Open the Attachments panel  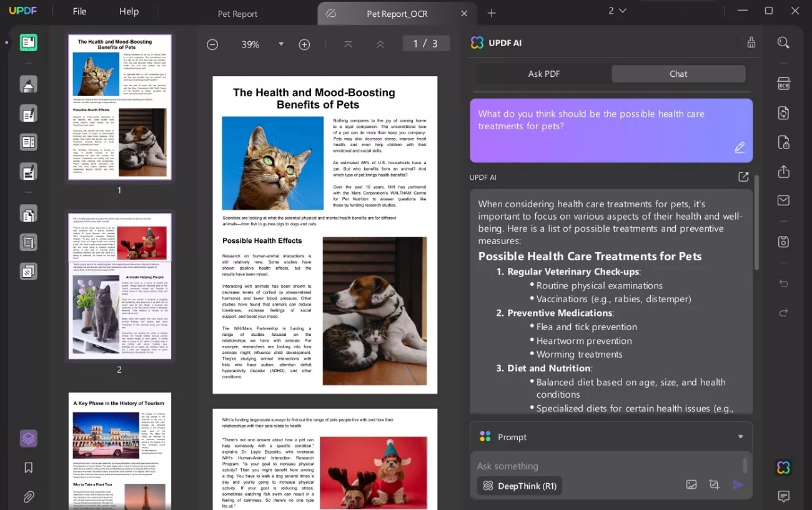coord(29,497)
